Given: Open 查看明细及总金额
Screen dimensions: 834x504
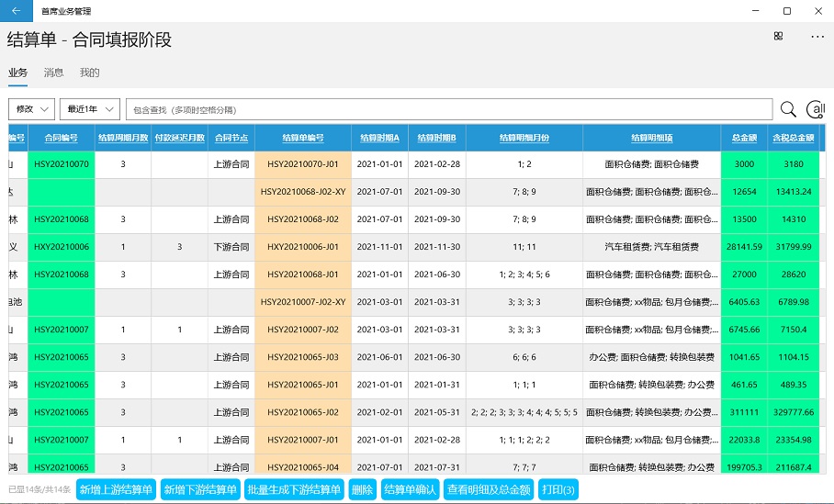Looking at the screenshot, I should [489, 489].
